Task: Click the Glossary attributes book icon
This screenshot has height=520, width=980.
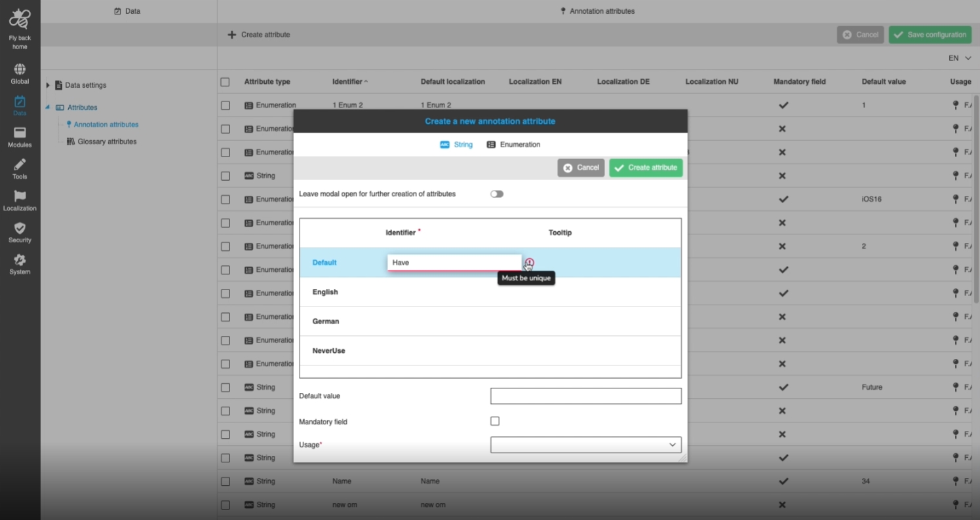Action: [71, 141]
